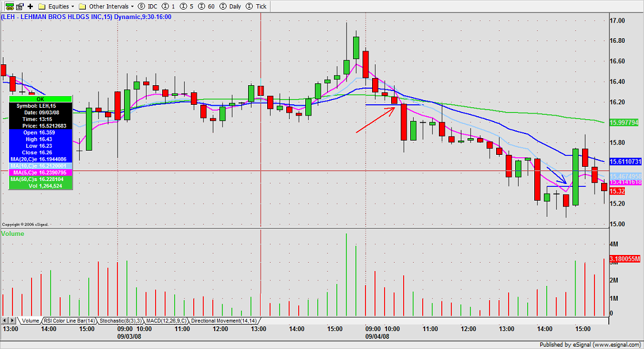This screenshot has width=644, height=349.
Task: Click the linked-chart icon in the toolbar
Action: coord(9,6)
